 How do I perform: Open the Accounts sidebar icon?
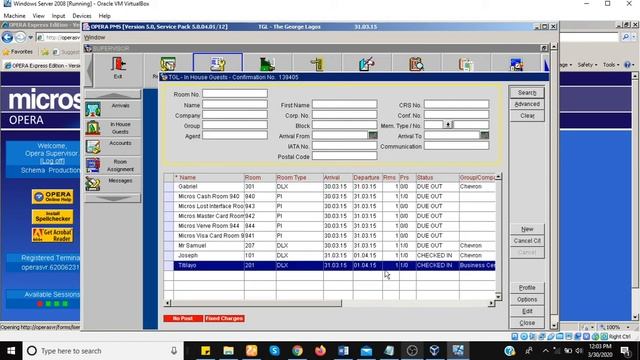[x=93, y=147]
